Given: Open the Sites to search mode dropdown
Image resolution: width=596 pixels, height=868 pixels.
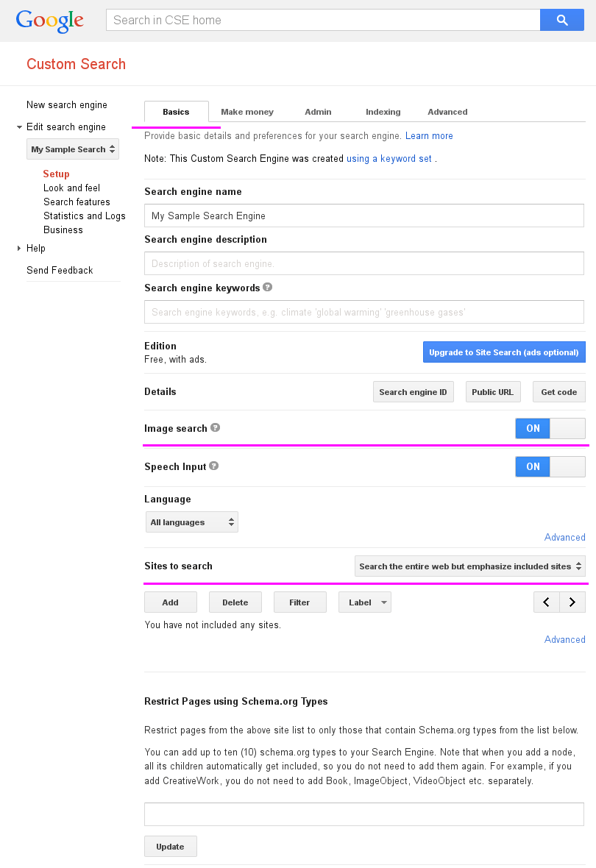Looking at the screenshot, I should 470,566.
